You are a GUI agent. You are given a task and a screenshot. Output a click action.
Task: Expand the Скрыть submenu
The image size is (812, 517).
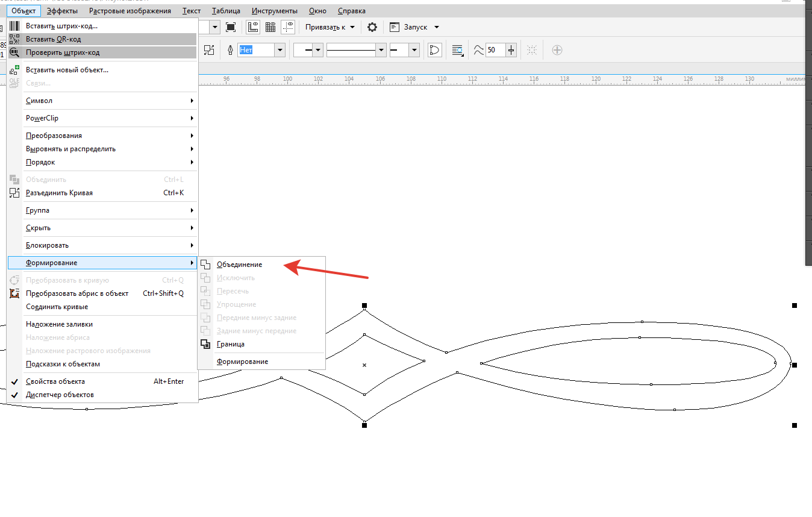coord(102,228)
